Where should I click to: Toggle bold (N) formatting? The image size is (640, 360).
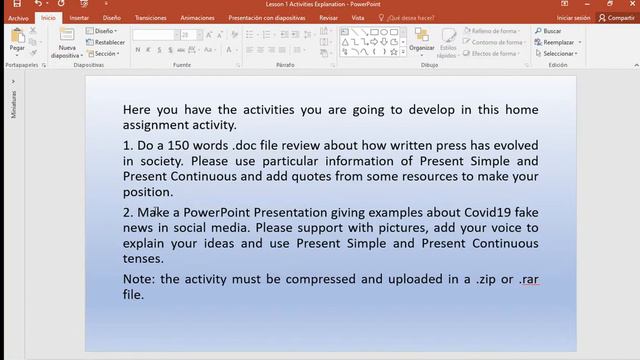(x=138, y=50)
